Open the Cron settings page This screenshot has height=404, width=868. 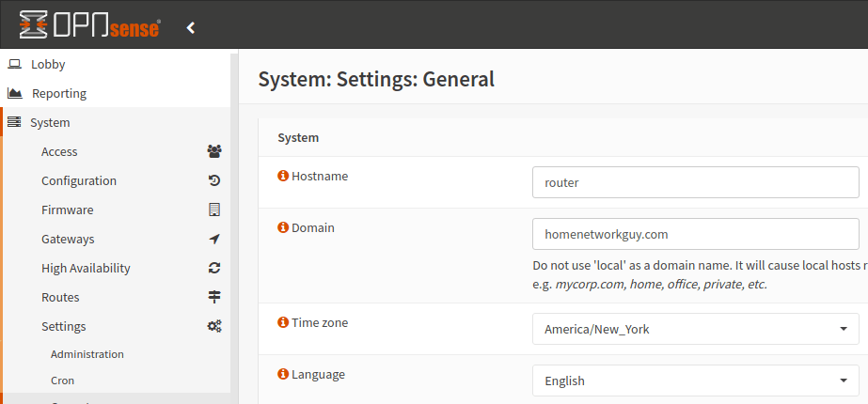62,381
